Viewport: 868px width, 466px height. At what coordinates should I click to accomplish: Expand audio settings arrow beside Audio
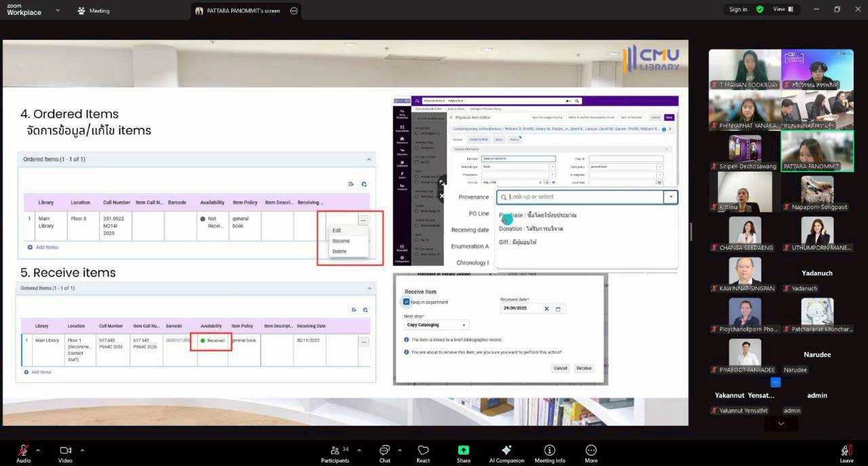pyautogui.click(x=38, y=450)
